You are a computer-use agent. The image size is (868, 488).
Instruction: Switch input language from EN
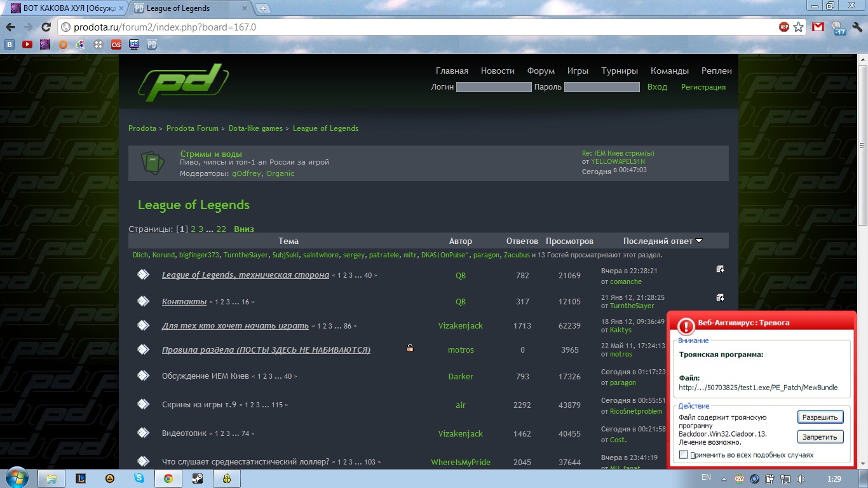(x=706, y=477)
